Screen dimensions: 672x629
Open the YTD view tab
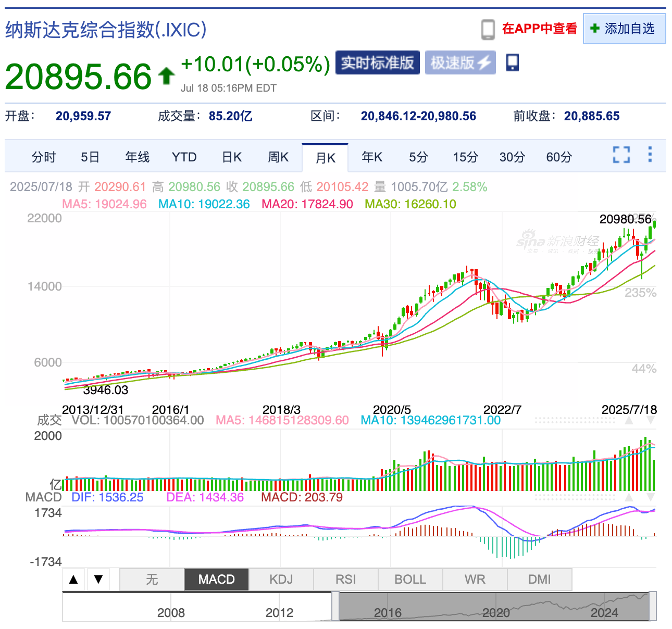(x=184, y=157)
